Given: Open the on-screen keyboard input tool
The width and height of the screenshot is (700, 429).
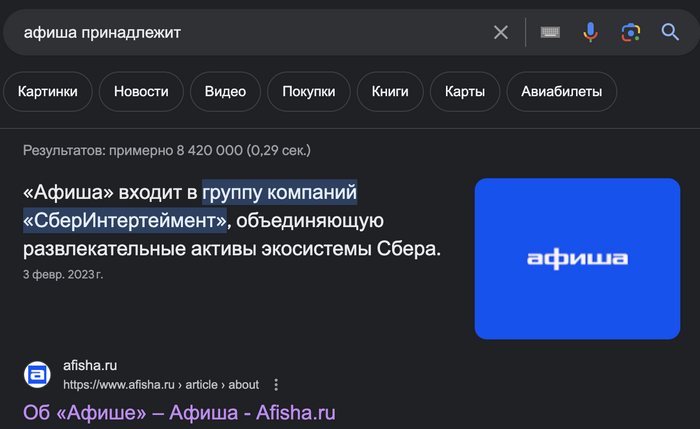Looking at the screenshot, I should tap(550, 33).
